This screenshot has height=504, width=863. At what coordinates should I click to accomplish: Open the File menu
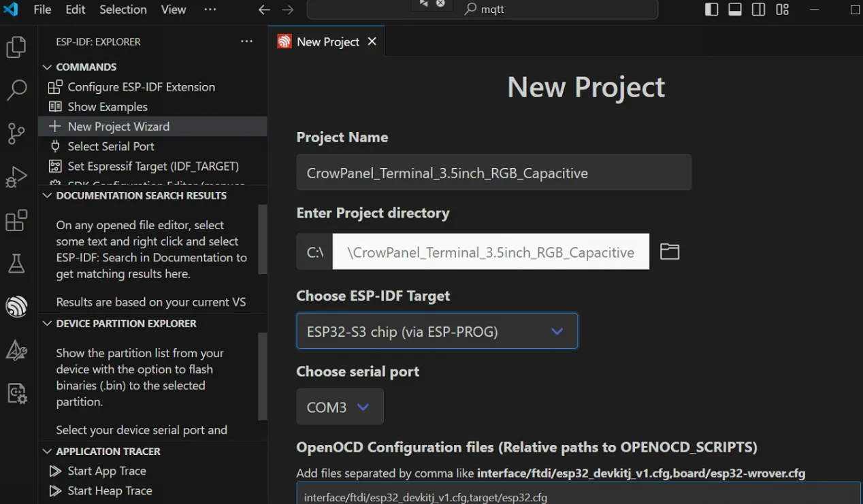coord(42,10)
